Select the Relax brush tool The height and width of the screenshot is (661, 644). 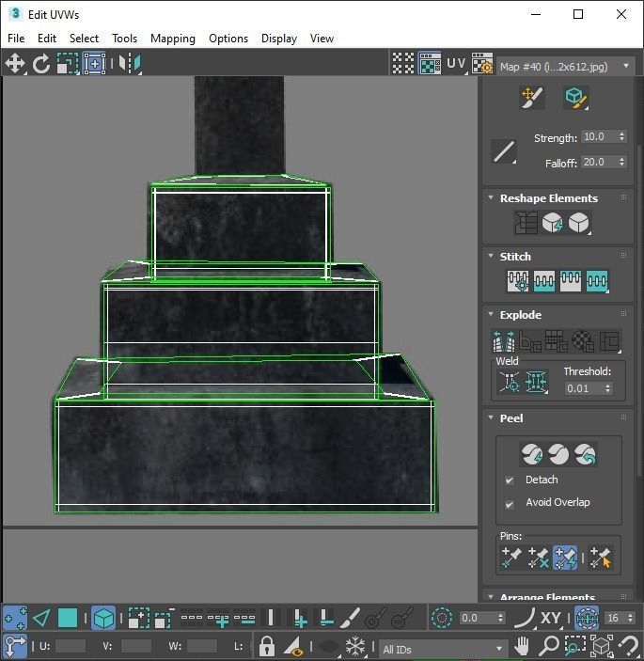575,98
